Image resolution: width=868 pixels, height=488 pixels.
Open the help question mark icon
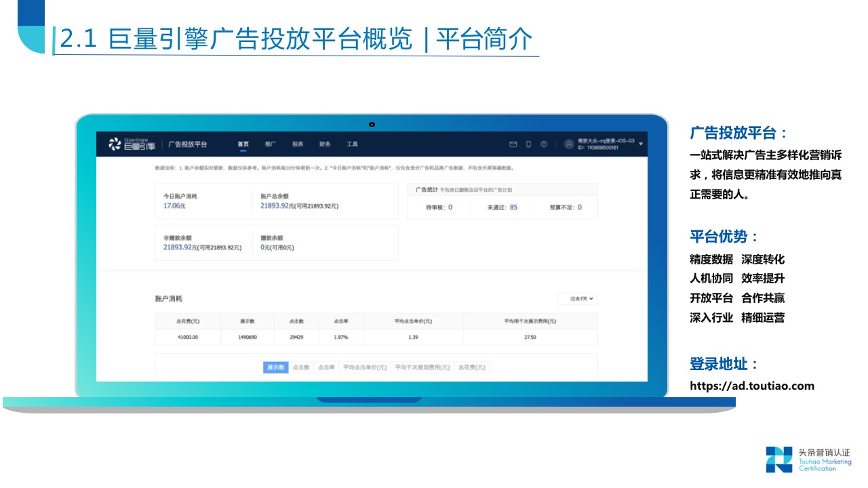coord(543,144)
